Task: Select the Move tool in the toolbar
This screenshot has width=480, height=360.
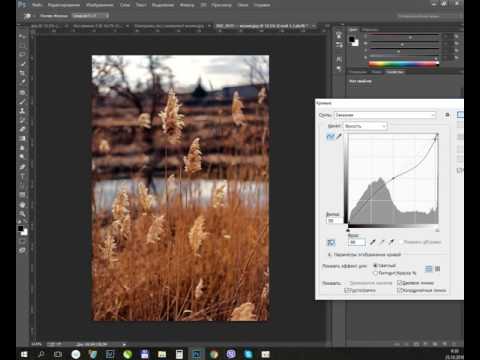Action: (x=22, y=36)
